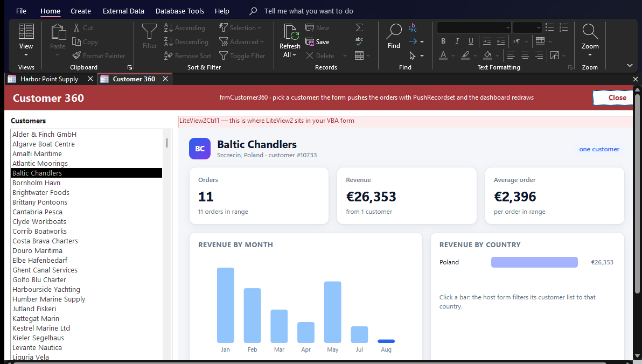Toggle Bold formatting
The width and height of the screenshot is (642, 364).
443,41
